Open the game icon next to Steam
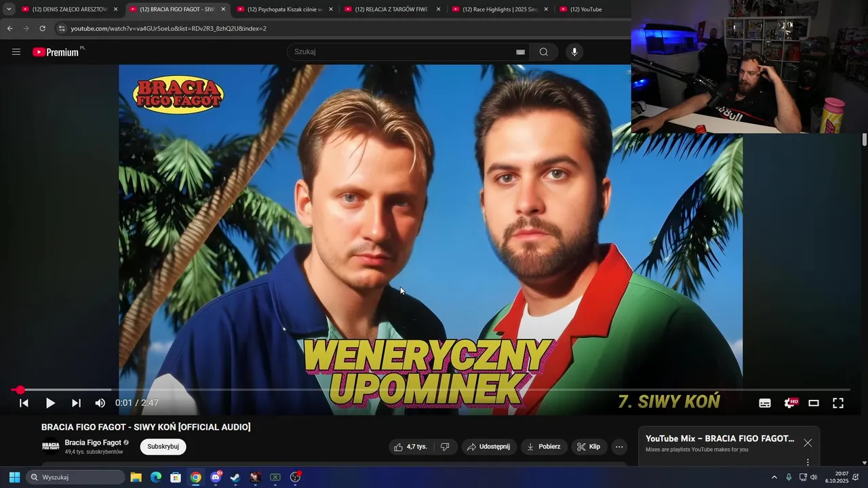 point(255,477)
